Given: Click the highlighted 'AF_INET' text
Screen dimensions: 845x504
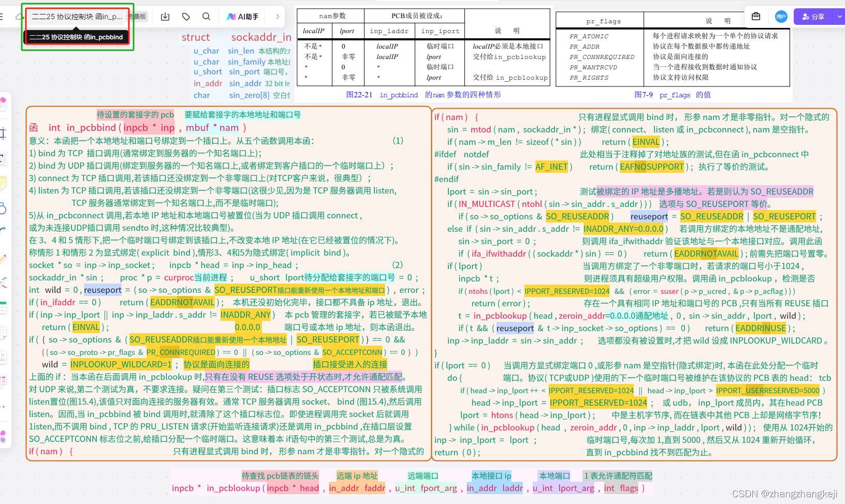Looking at the screenshot, I should [x=551, y=167].
